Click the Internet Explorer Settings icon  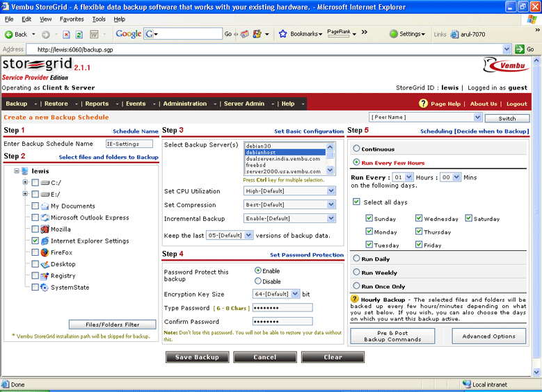point(45,241)
